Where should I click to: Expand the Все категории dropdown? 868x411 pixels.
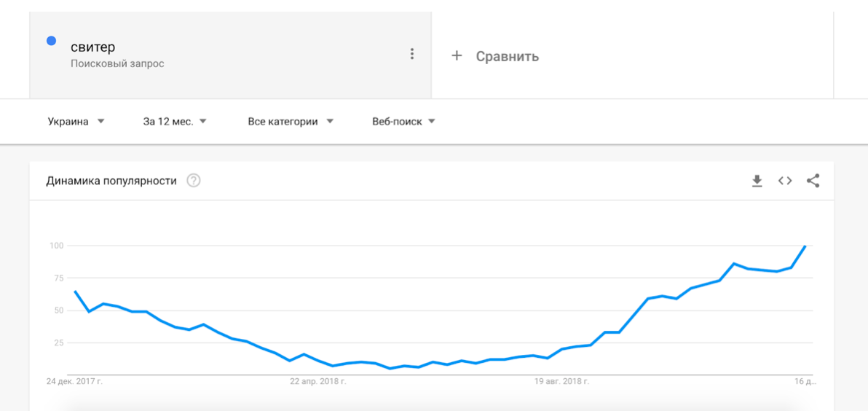pos(291,122)
